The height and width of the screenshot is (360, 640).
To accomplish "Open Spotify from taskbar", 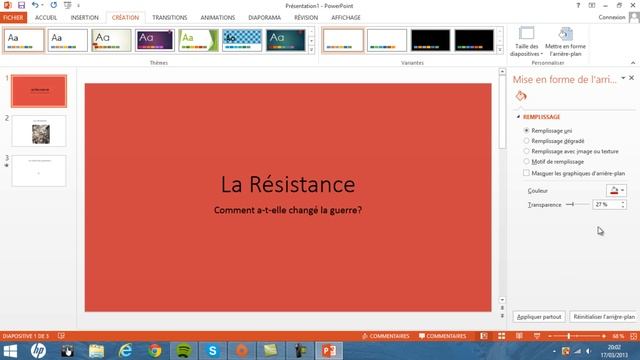I will [184, 351].
